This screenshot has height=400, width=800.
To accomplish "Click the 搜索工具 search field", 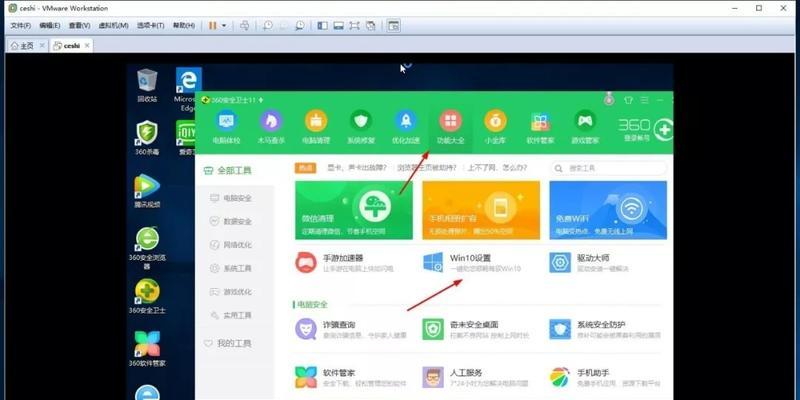I will coord(608,168).
